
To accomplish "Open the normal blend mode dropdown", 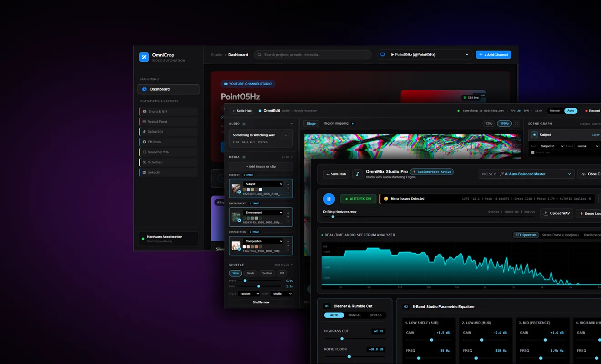I will (587, 146).
